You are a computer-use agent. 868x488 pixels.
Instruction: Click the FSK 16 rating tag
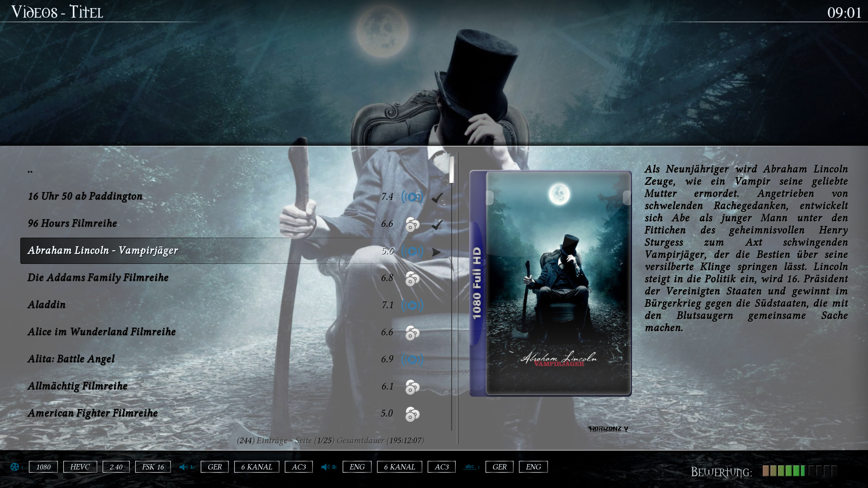click(x=153, y=467)
